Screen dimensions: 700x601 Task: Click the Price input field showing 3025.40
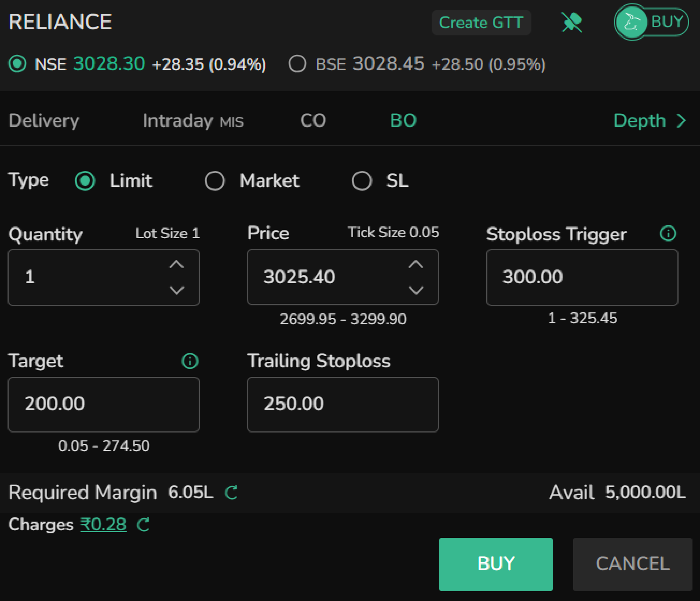343,277
